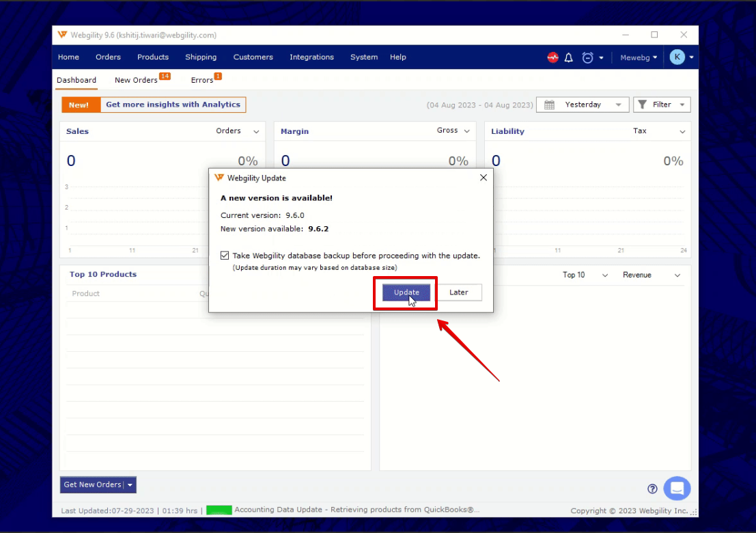The height and width of the screenshot is (533, 756).
Task: Minimize the Webgility main window
Action: tap(626, 35)
